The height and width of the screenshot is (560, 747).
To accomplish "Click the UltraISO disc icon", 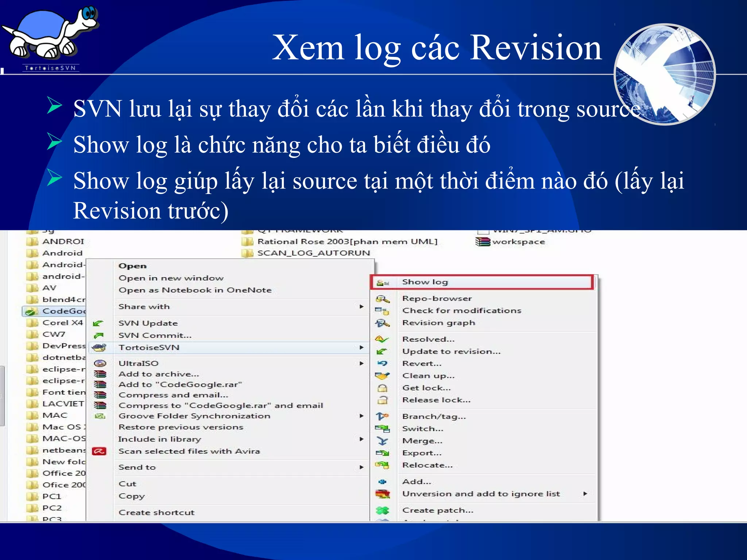I will point(100,363).
